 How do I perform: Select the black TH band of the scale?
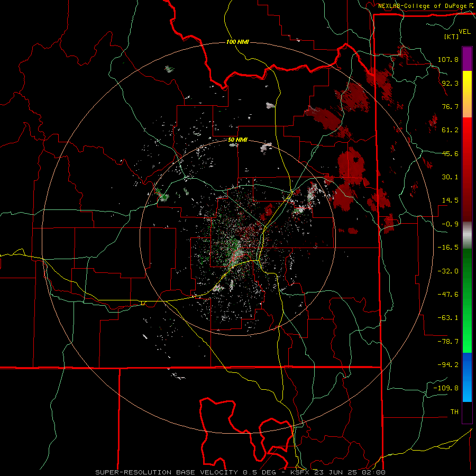tap(467, 412)
